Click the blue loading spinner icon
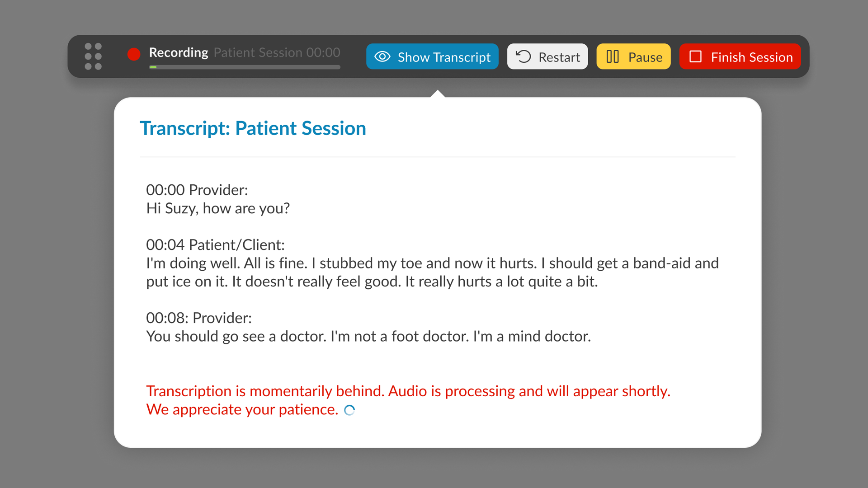 pos(349,410)
